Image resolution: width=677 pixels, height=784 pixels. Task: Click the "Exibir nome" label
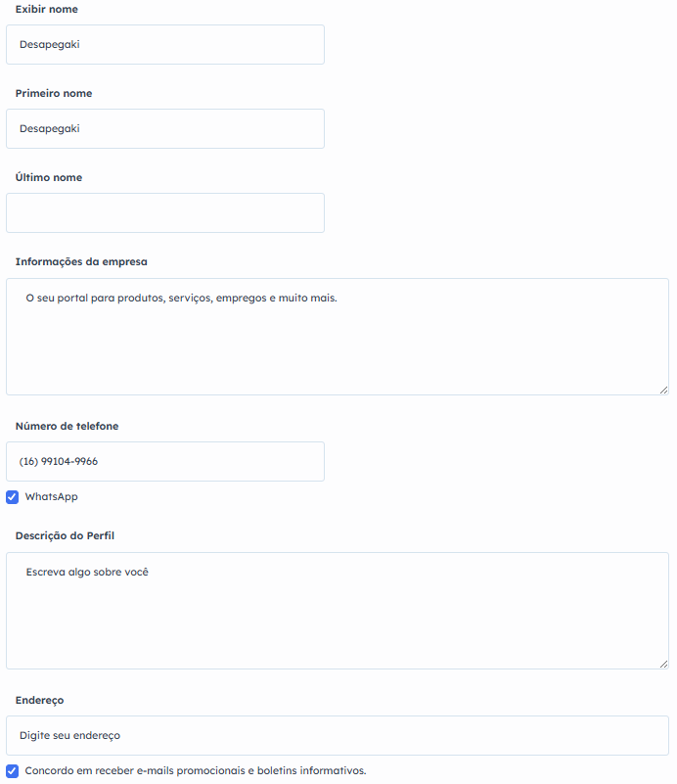pyautogui.click(x=47, y=9)
